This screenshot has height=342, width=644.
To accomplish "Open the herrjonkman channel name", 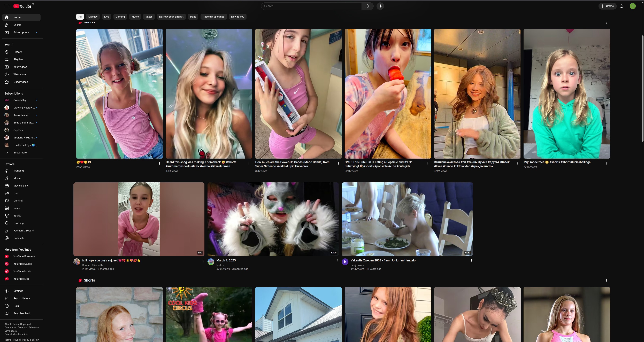I will (358, 265).
